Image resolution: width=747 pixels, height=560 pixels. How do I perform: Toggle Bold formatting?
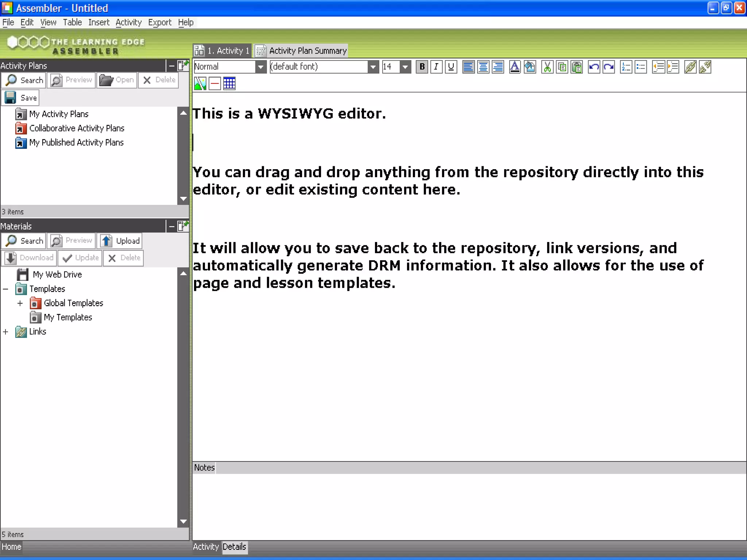tap(422, 67)
